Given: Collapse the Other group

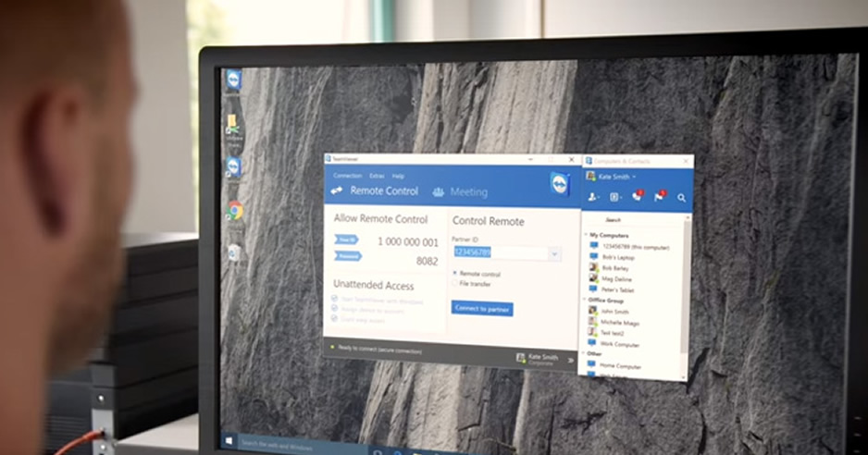Looking at the screenshot, I should (585, 353).
